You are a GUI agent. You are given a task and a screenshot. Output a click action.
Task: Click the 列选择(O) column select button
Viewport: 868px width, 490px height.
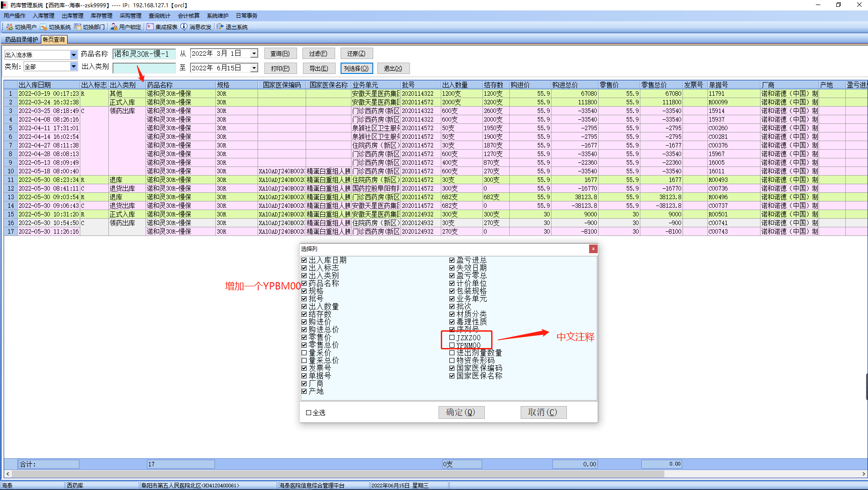point(356,69)
